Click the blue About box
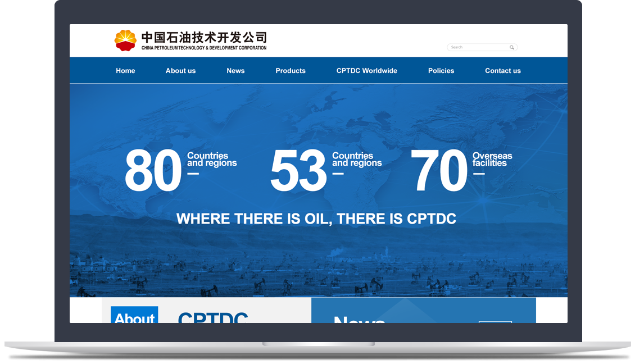This screenshot has height=364, width=635. [134, 315]
